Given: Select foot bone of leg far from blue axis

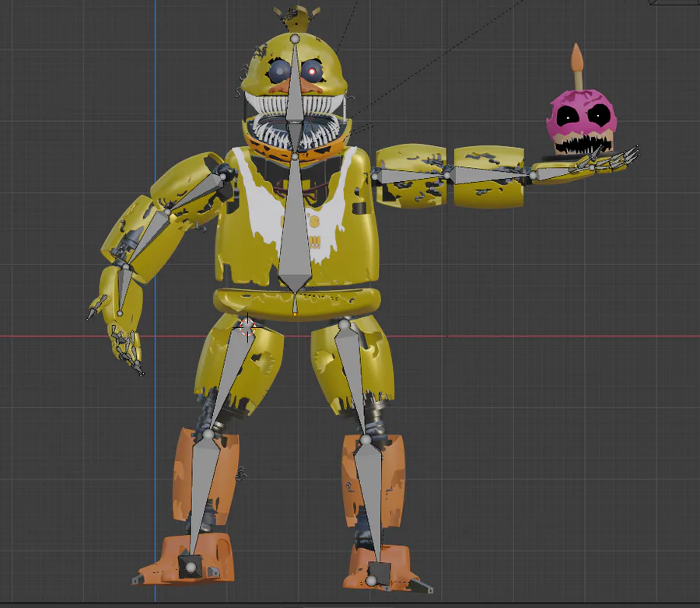Looking at the screenshot, I should 378,573.
